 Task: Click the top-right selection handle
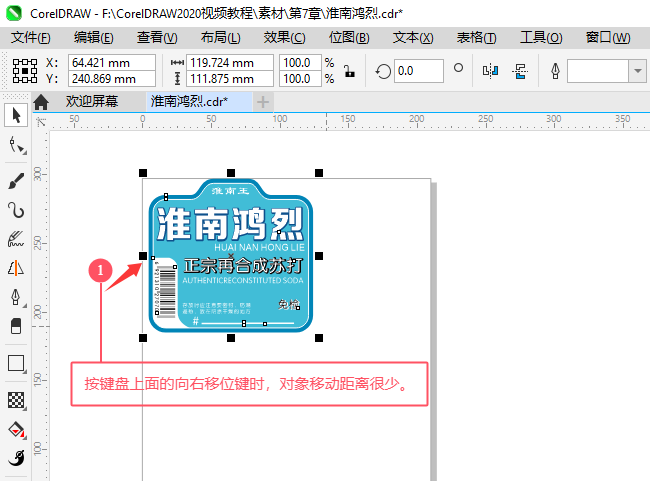point(319,173)
